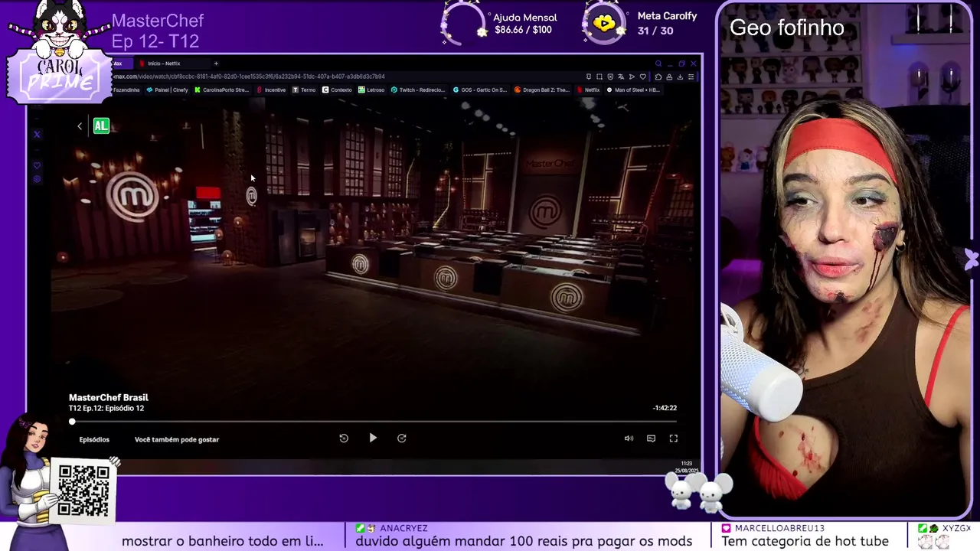Screen dimensions: 980x551
Task: Open the CarolinaPorto Stre... bookmark
Action: point(221,90)
